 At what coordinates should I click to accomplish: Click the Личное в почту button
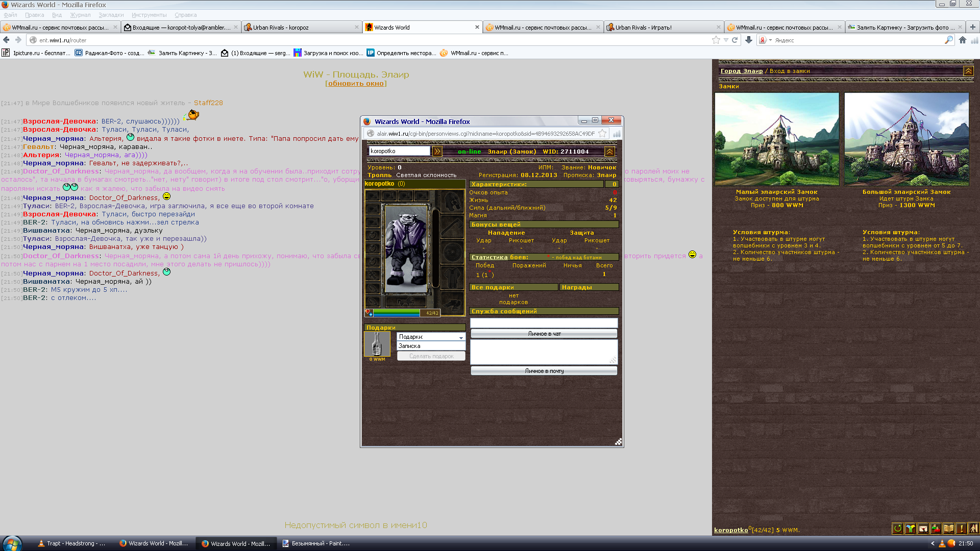point(544,371)
